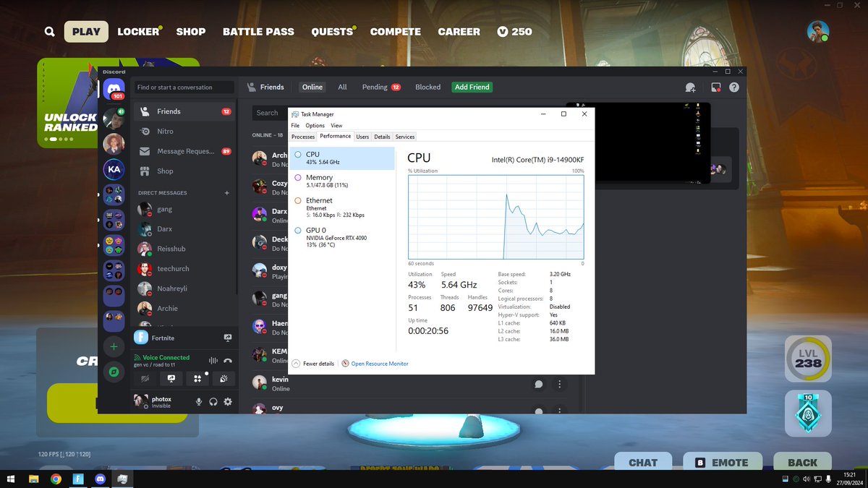Open the QUESTS tab in Fortnite
868x488 pixels.
(332, 32)
